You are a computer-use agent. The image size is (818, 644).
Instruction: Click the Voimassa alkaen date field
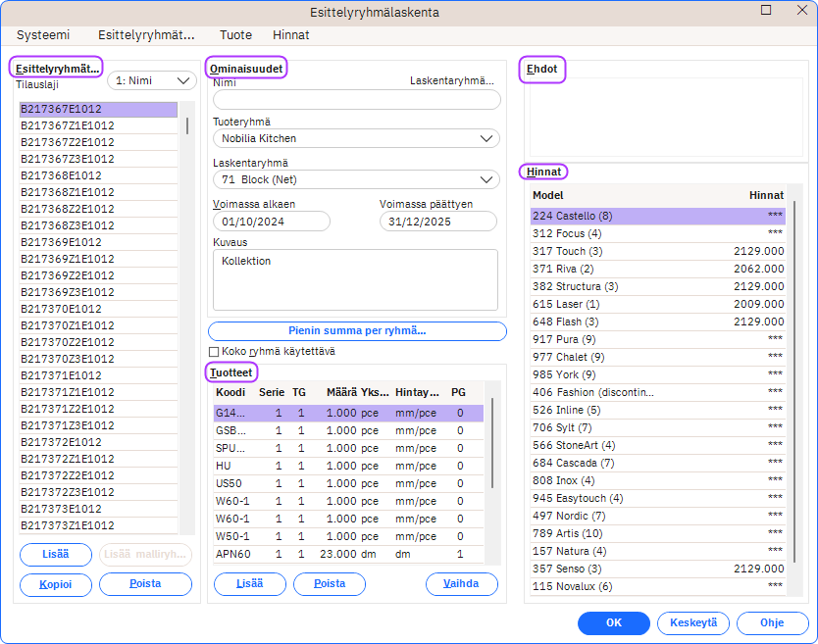click(274, 222)
